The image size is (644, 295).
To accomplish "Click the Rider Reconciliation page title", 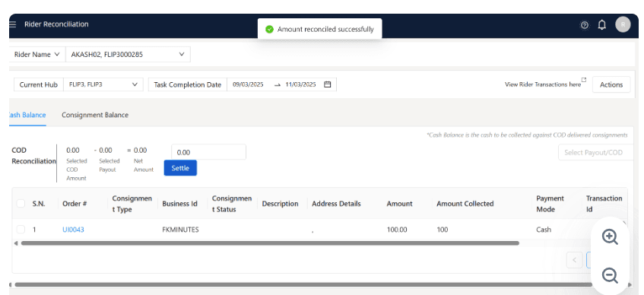I will click(56, 24).
